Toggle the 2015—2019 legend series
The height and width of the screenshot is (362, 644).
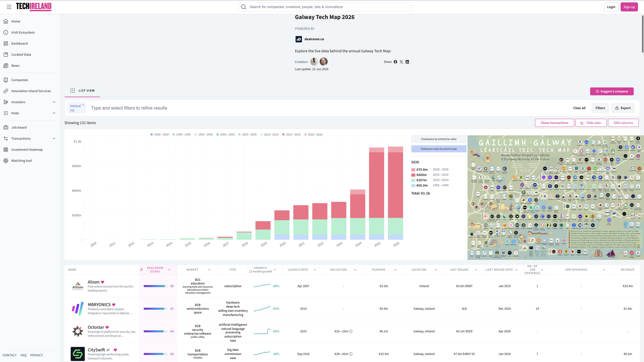(291, 135)
